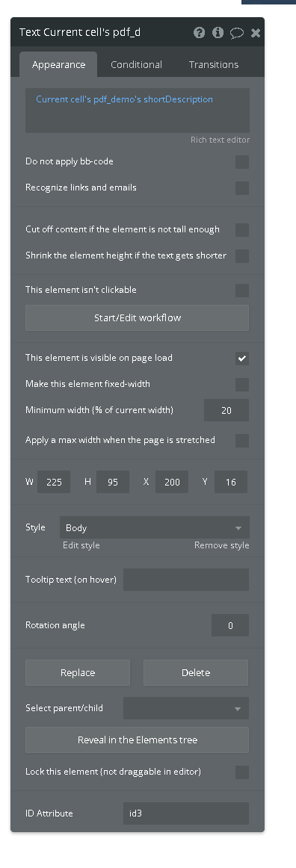Open the Style dropdown showing Body

click(155, 527)
